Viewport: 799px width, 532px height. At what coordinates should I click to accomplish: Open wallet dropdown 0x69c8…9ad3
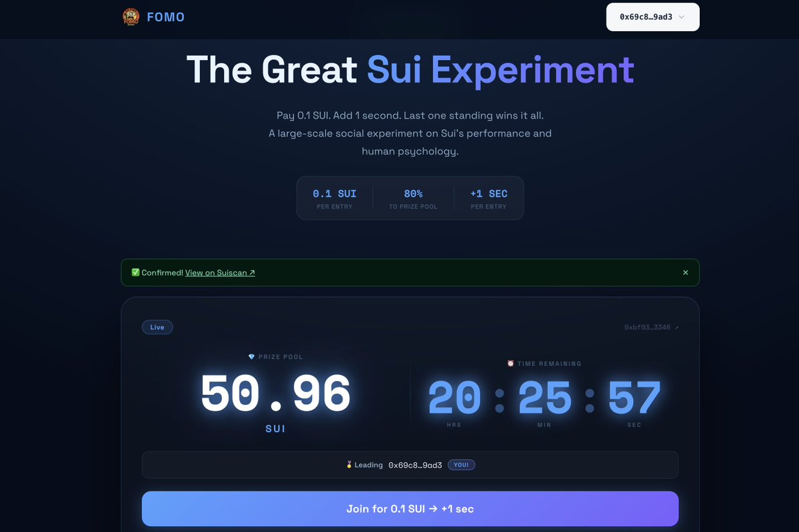(652, 17)
